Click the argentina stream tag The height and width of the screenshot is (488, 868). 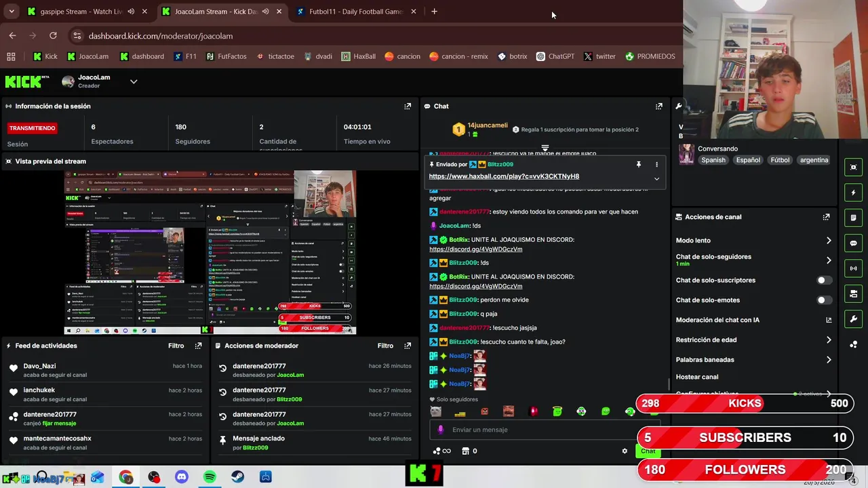814,160
